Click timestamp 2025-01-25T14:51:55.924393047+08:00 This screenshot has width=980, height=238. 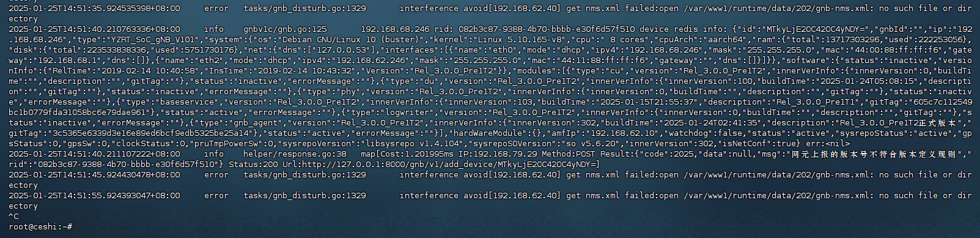[x=94, y=195]
